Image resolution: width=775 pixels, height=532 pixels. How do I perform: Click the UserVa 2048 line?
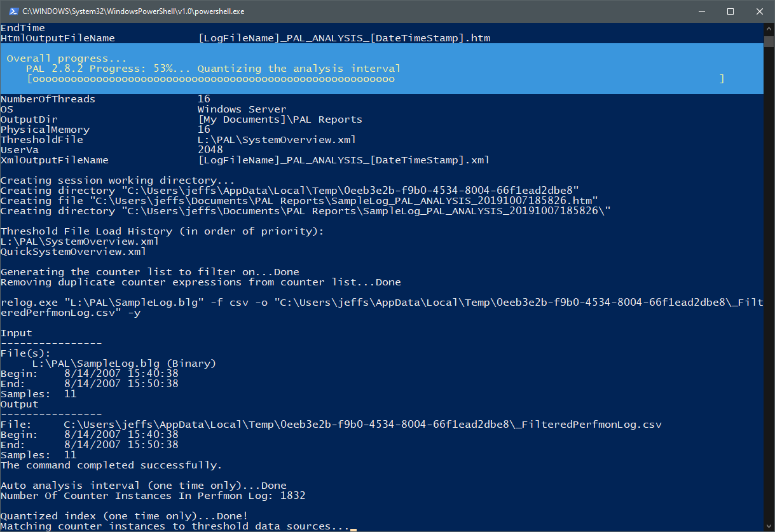point(112,150)
